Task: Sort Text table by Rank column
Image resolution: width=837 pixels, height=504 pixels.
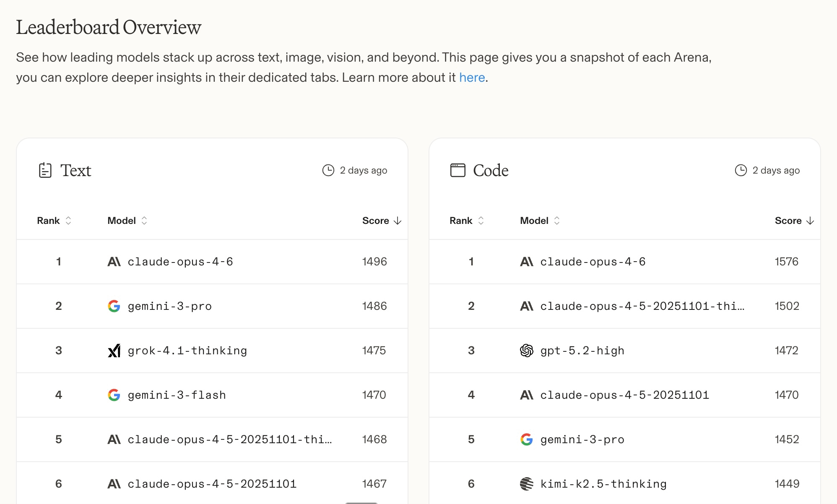Action: 54,221
